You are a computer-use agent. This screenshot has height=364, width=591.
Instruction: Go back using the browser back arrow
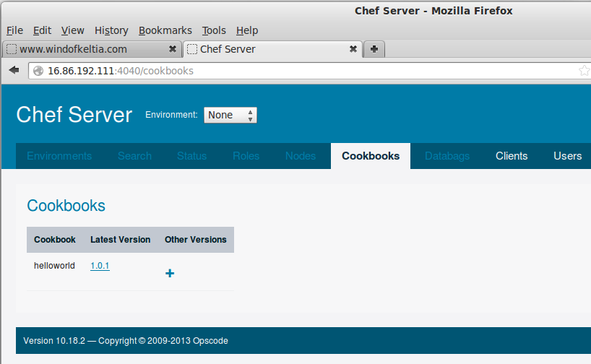(x=14, y=70)
